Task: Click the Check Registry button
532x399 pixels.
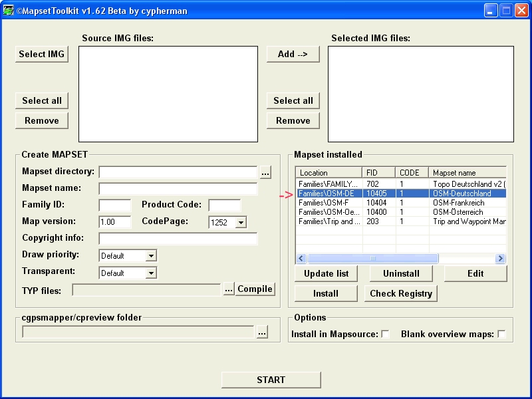Action: coord(401,293)
